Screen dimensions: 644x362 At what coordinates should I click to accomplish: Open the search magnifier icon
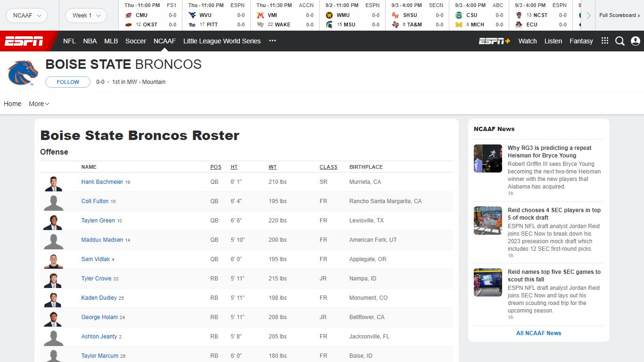[620, 41]
